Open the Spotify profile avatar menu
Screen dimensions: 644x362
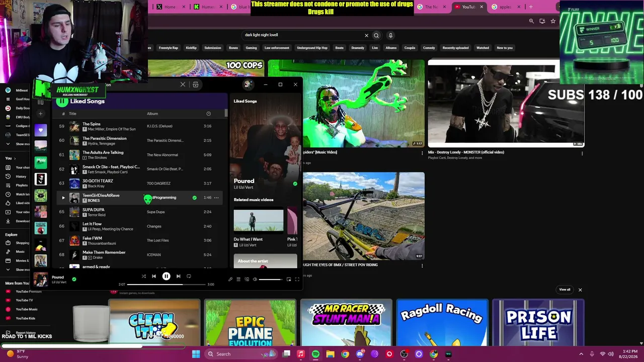pyautogui.click(x=248, y=84)
